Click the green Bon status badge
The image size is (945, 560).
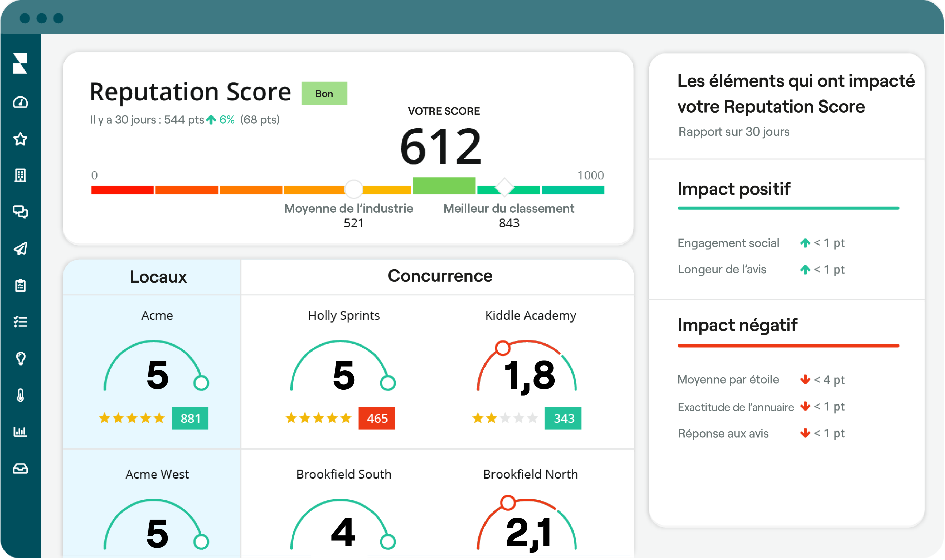(x=325, y=94)
